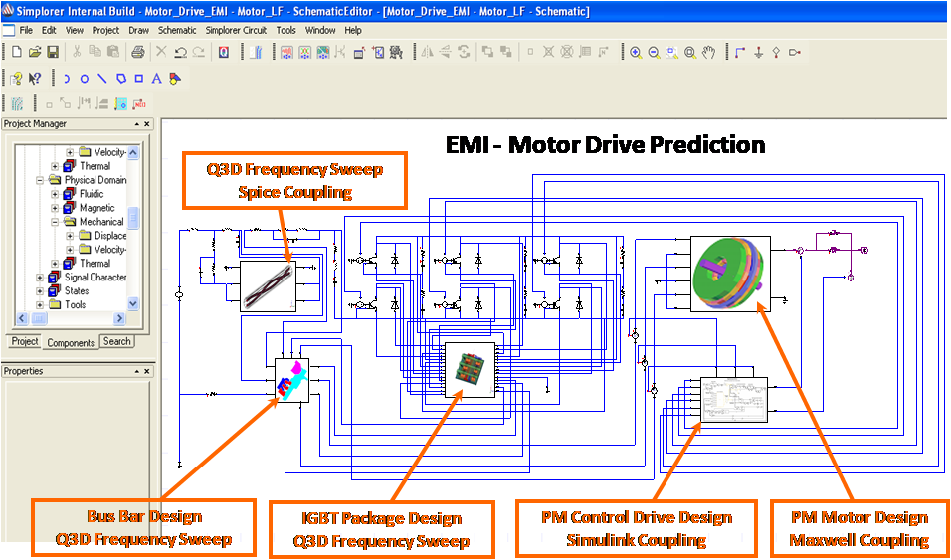Click the Zoom Area magnifier icon
Screen dimensions: 951x560
[x=672, y=52]
